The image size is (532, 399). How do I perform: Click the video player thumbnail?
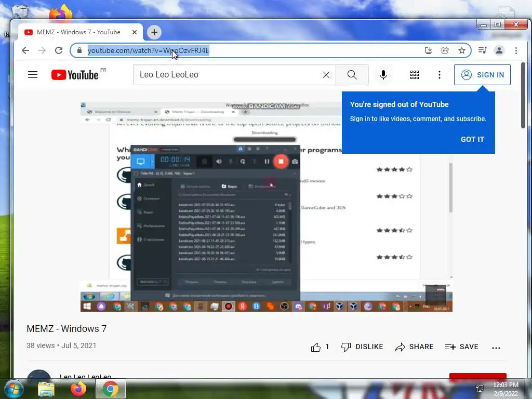pyautogui.click(x=267, y=207)
